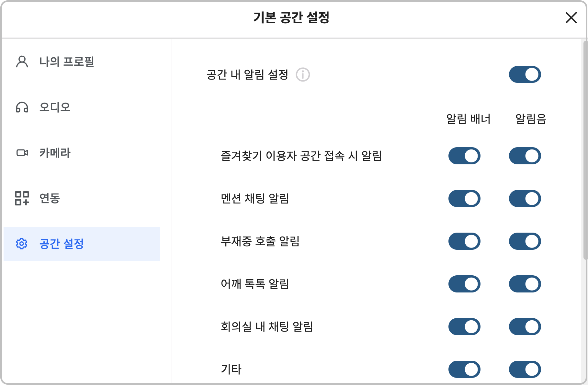Disable banner for 회의실 내 채팅 알림
Screen dimensions: 588x385
[x=464, y=327]
